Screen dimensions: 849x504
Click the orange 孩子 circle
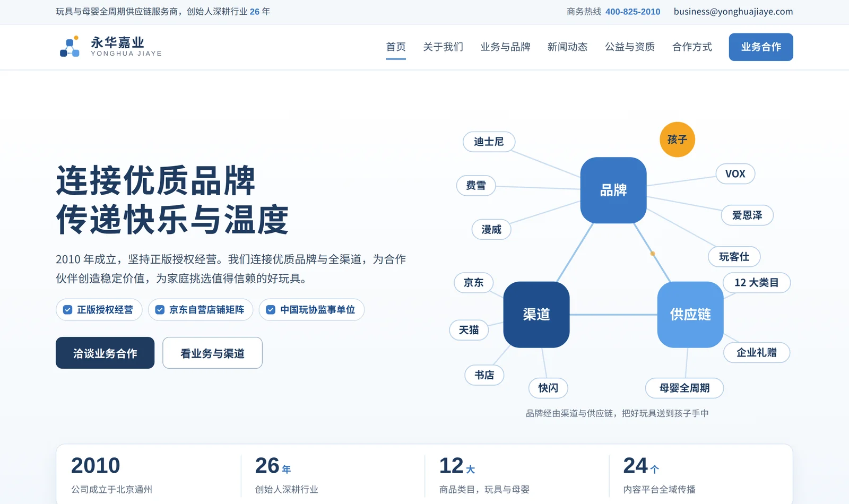point(677,140)
